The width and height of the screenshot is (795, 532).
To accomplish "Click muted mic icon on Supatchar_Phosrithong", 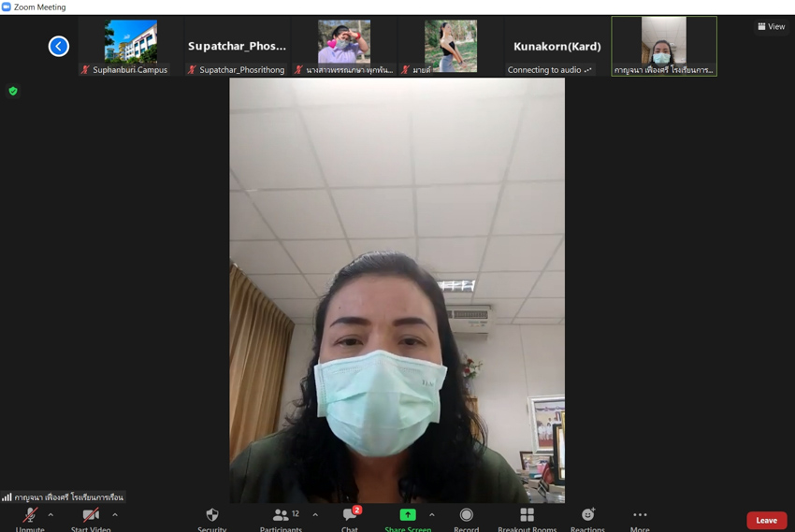I will coord(192,70).
